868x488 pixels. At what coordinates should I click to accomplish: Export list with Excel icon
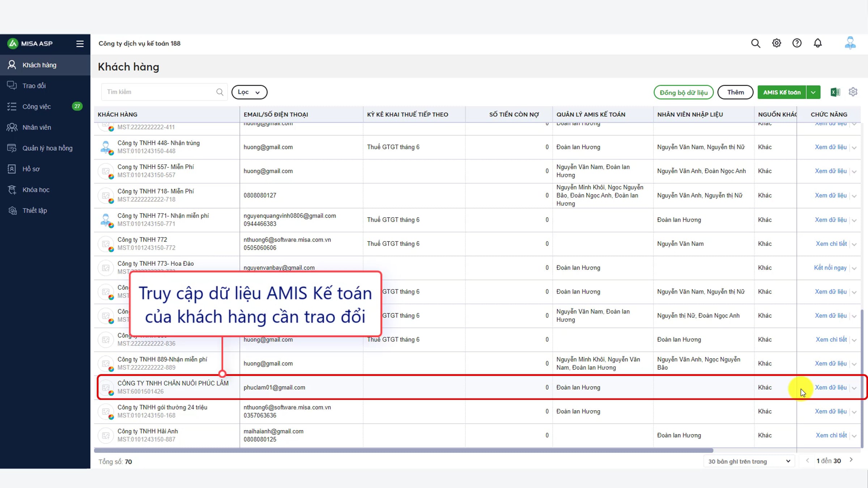(835, 92)
